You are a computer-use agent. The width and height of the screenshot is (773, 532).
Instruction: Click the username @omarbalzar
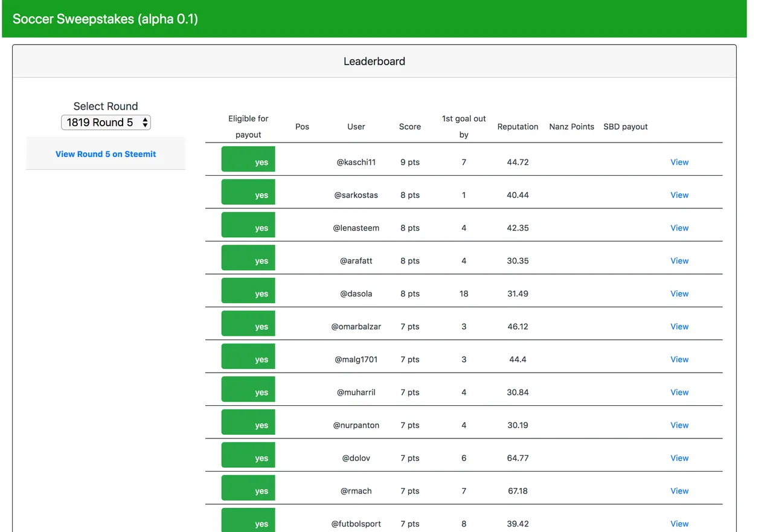[x=356, y=327]
